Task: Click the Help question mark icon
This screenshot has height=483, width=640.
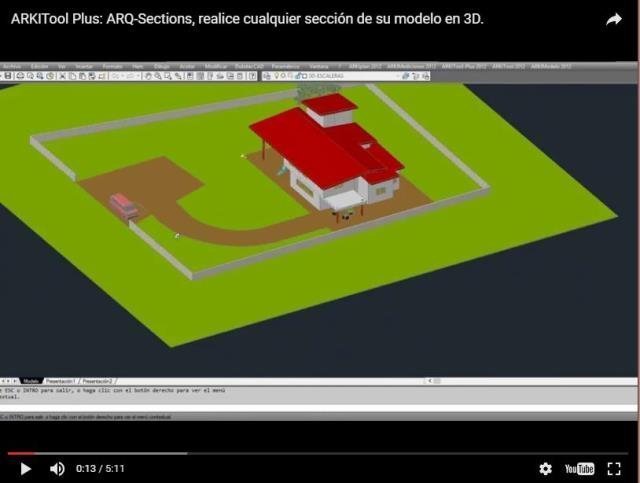Action: [252, 76]
